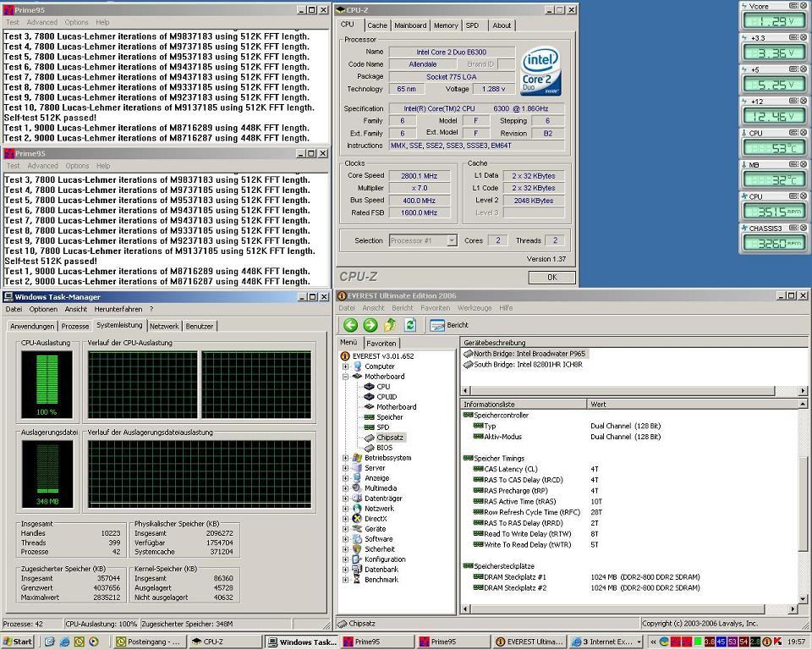The width and height of the screenshot is (812, 650).
Task: Switch to Mainboard tab in CPU-Z
Action: click(410, 25)
